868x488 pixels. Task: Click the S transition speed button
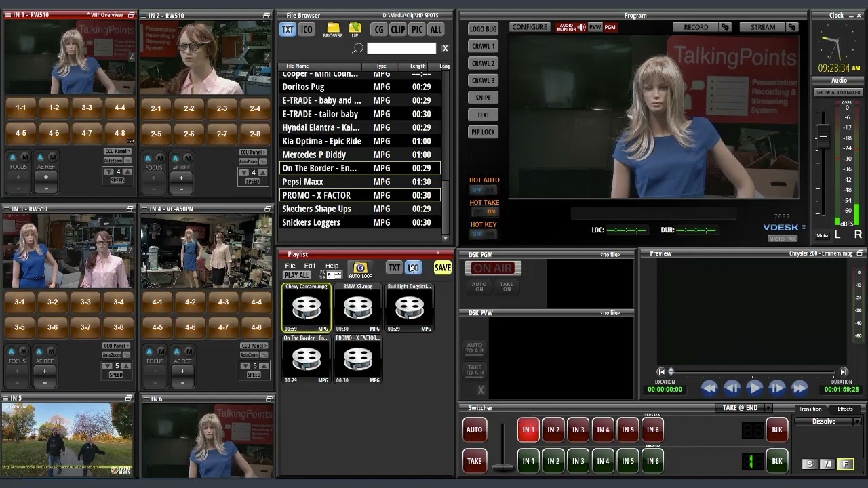[808, 464]
